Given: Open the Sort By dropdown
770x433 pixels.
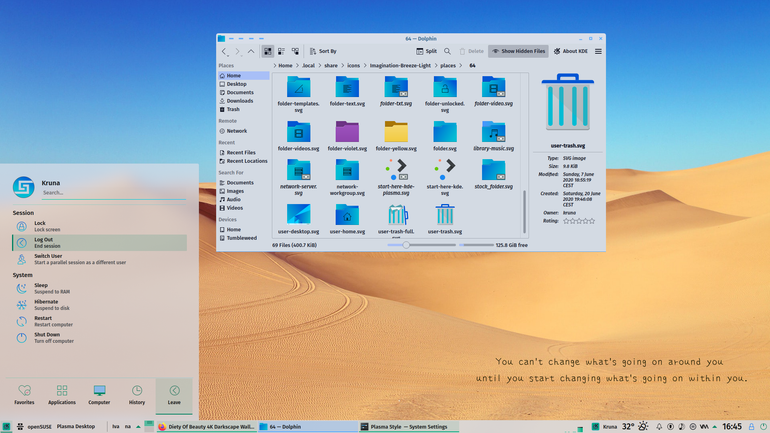Looking at the screenshot, I should click(323, 51).
